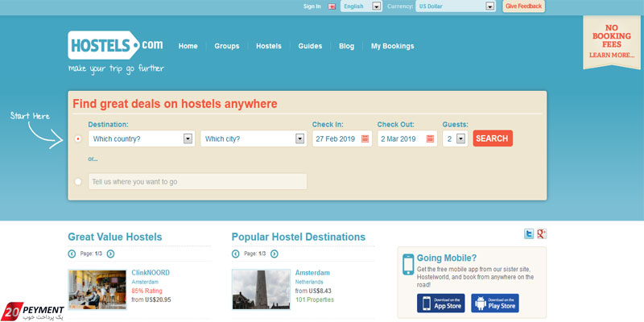Click the Popular Hostel Destinations heading
The image size is (644, 322).
tap(299, 237)
